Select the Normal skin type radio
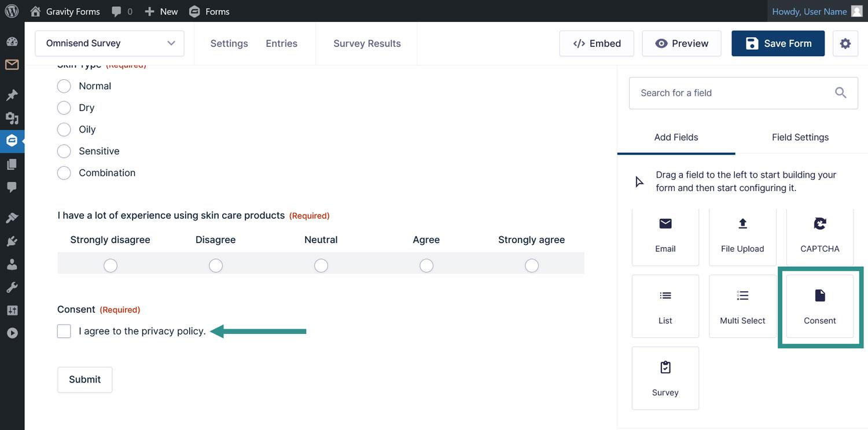 pos(64,86)
